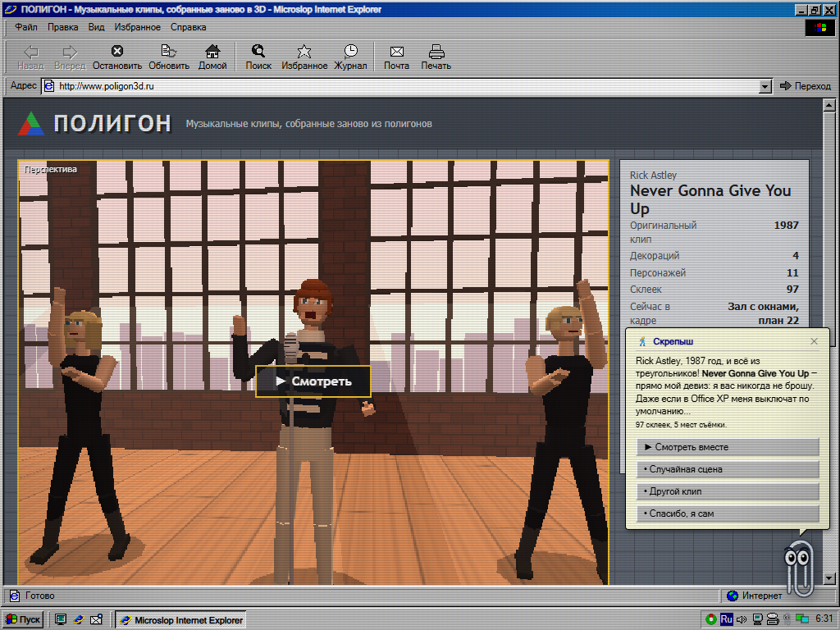
Task: Select Случайная сцена option
Action: pos(728,469)
